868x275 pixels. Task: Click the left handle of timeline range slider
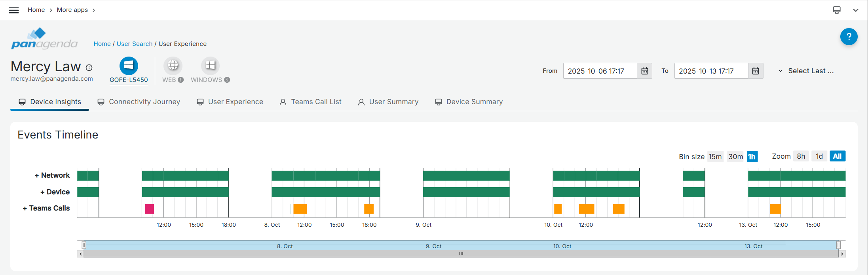pos(84,245)
